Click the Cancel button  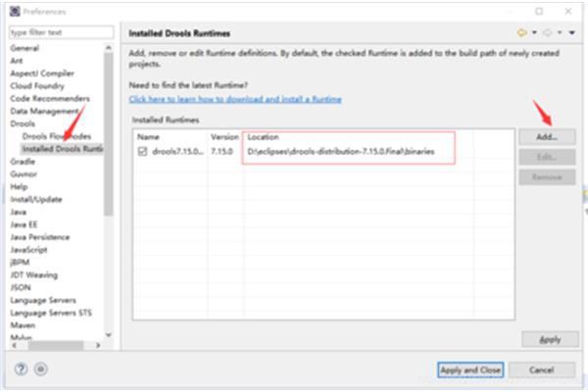[542, 369]
